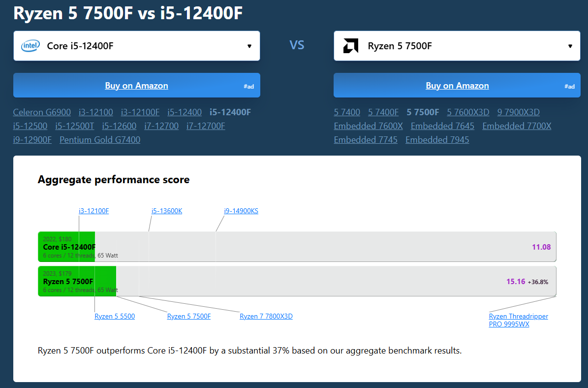Open the 9 7900X3D link
Viewport: 588px width, 388px height.
pyautogui.click(x=518, y=112)
